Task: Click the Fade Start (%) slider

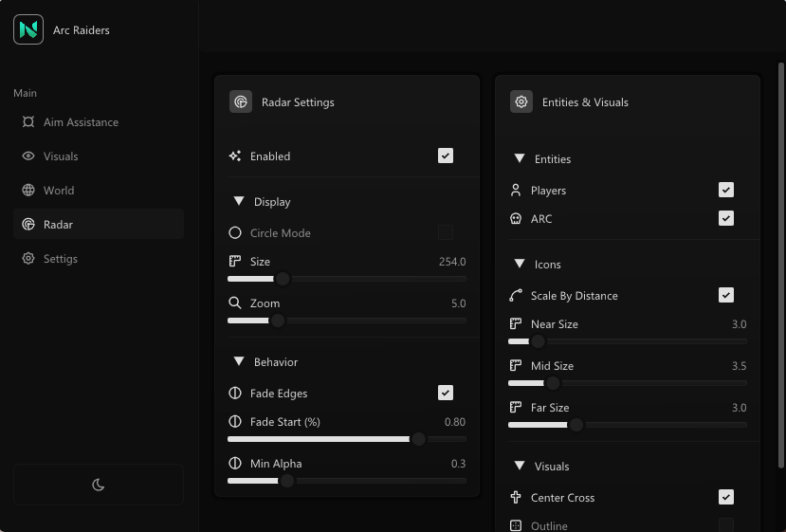Action: pyautogui.click(x=347, y=439)
